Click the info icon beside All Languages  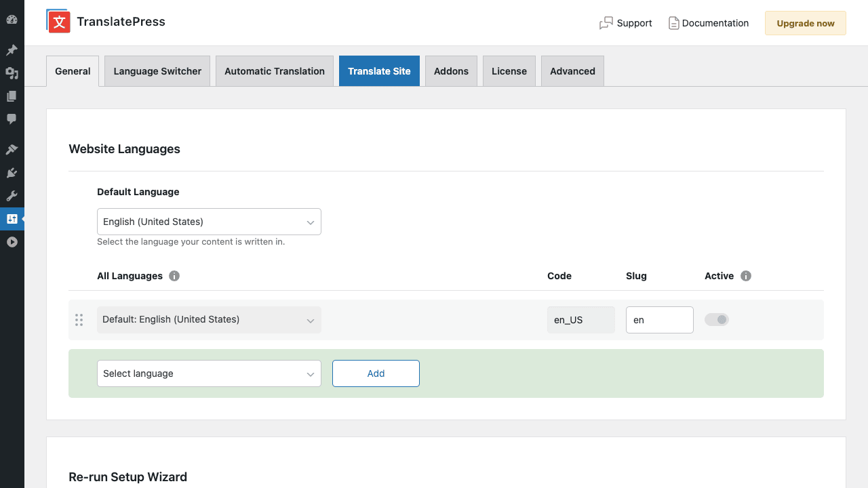pos(174,276)
